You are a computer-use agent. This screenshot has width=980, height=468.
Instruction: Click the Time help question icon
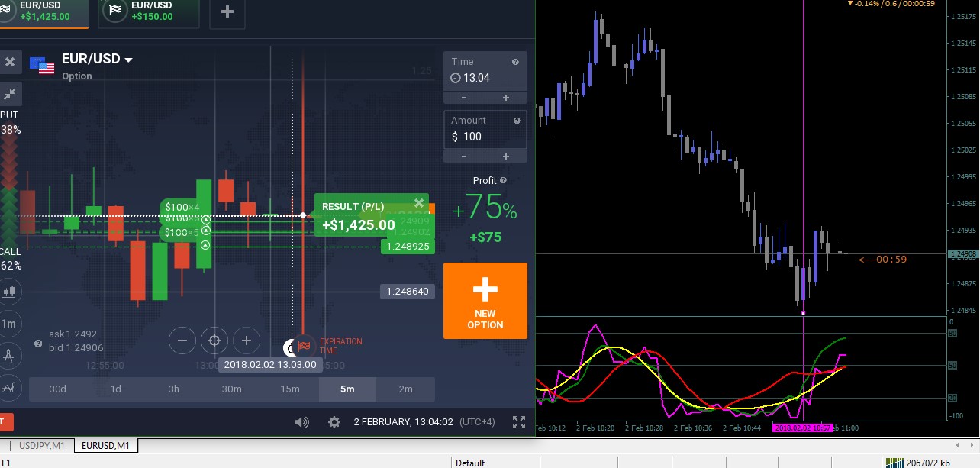(x=515, y=62)
